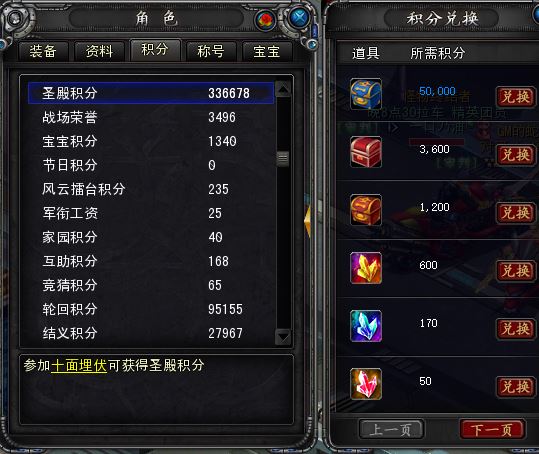This screenshot has height=454, width=539.
Task: Click the red crystal item costing 50
Action: click(x=366, y=384)
